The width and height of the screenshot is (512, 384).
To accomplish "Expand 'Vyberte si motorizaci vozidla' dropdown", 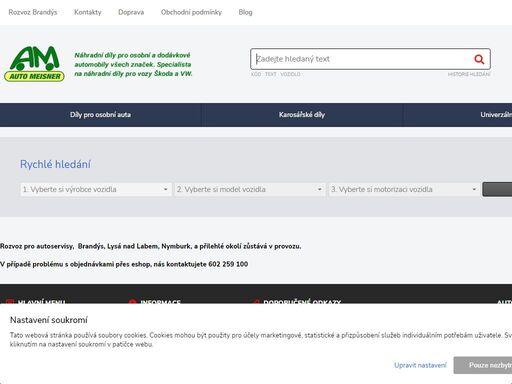I will (x=404, y=189).
